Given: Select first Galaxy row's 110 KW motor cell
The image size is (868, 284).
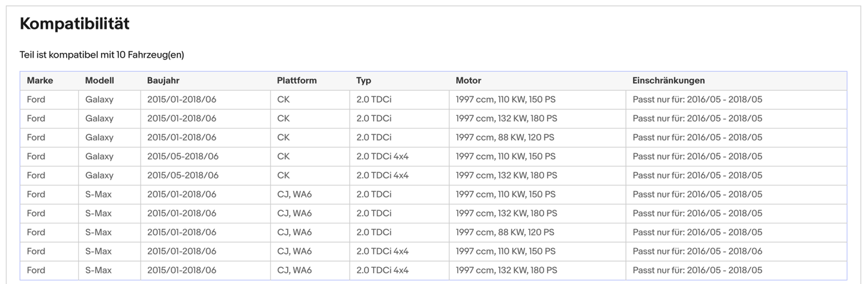Looking at the screenshot, I should pos(505,100).
